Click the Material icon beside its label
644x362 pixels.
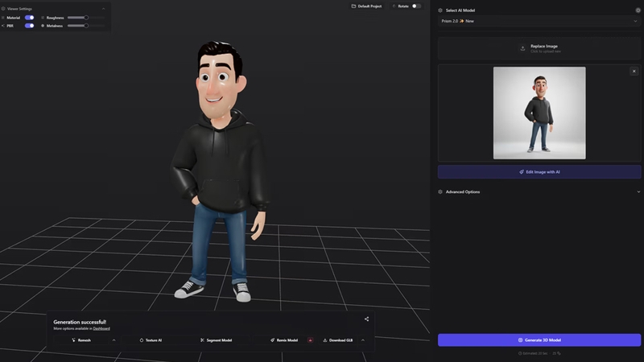point(3,18)
